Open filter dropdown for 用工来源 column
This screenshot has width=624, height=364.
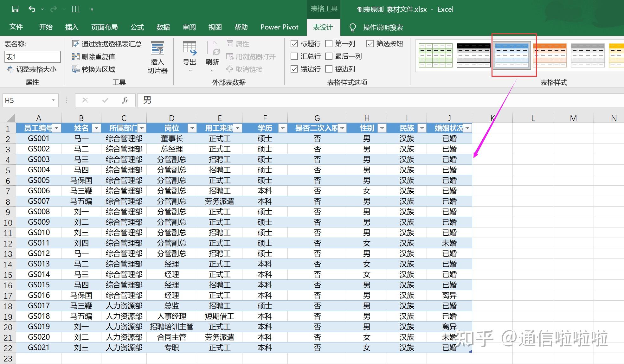237,128
